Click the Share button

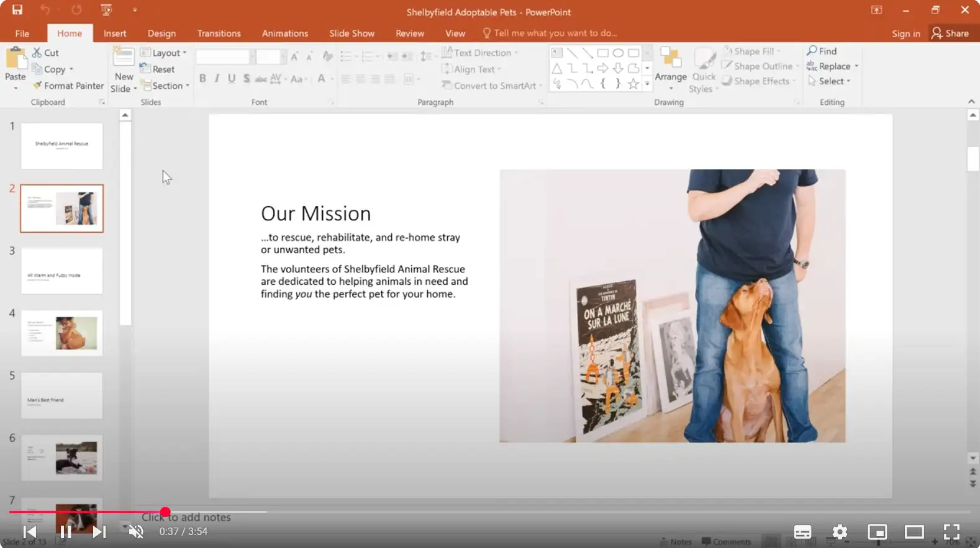(950, 34)
